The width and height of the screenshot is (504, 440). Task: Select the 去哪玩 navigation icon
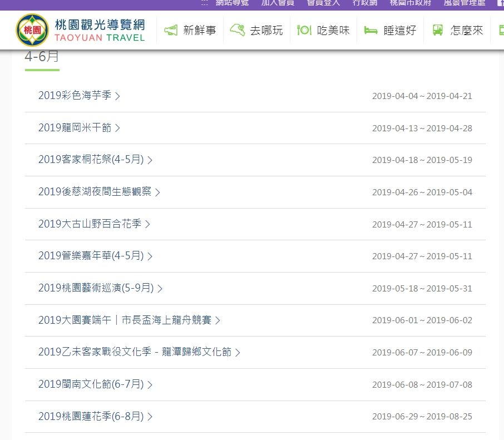point(238,29)
